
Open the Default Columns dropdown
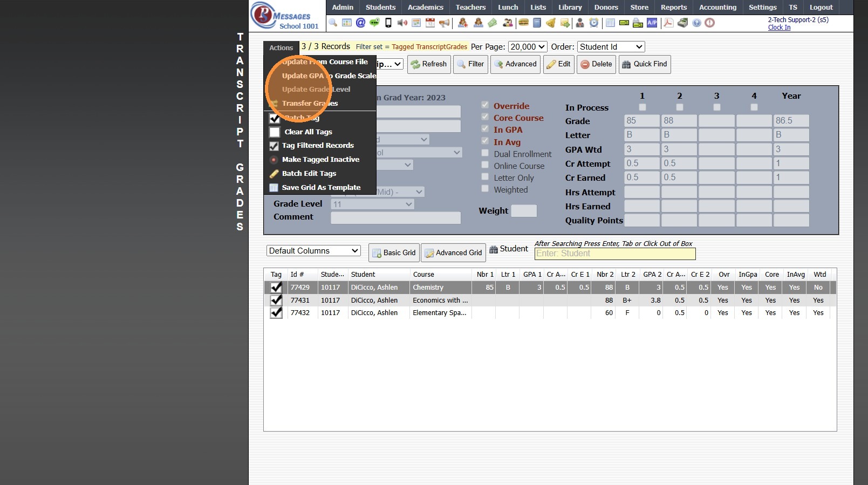pos(313,251)
